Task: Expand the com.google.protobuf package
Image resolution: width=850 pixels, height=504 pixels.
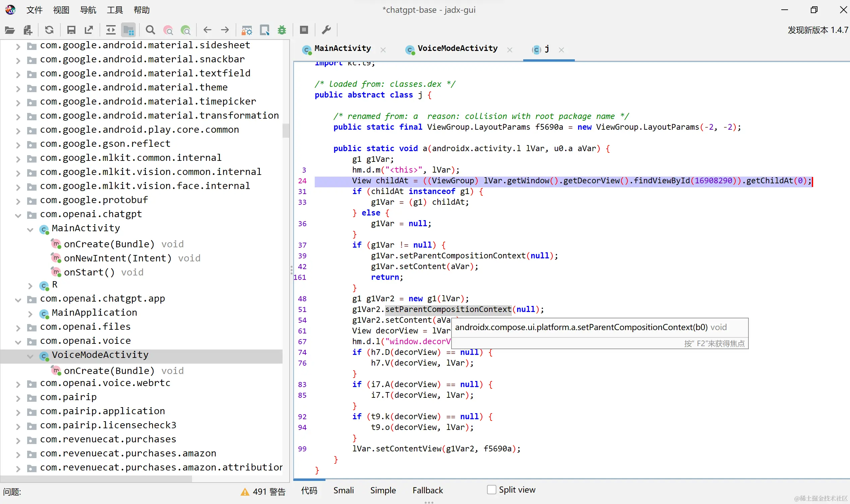Action: (x=18, y=201)
